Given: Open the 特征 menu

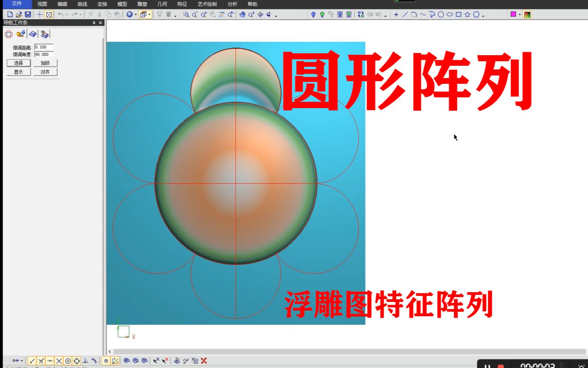Looking at the screenshot, I should click(x=182, y=4).
